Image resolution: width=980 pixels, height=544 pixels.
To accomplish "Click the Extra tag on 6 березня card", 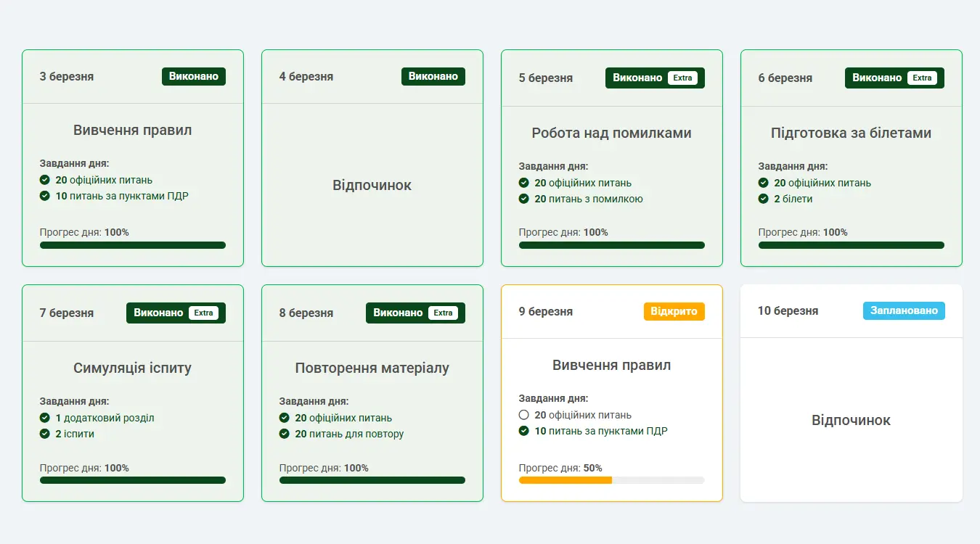I will click(x=922, y=78).
